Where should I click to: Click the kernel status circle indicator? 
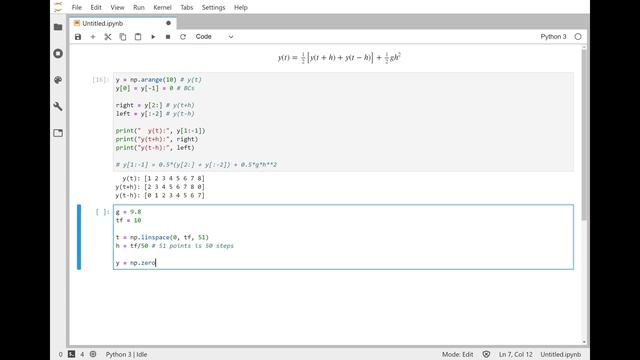pos(578,37)
